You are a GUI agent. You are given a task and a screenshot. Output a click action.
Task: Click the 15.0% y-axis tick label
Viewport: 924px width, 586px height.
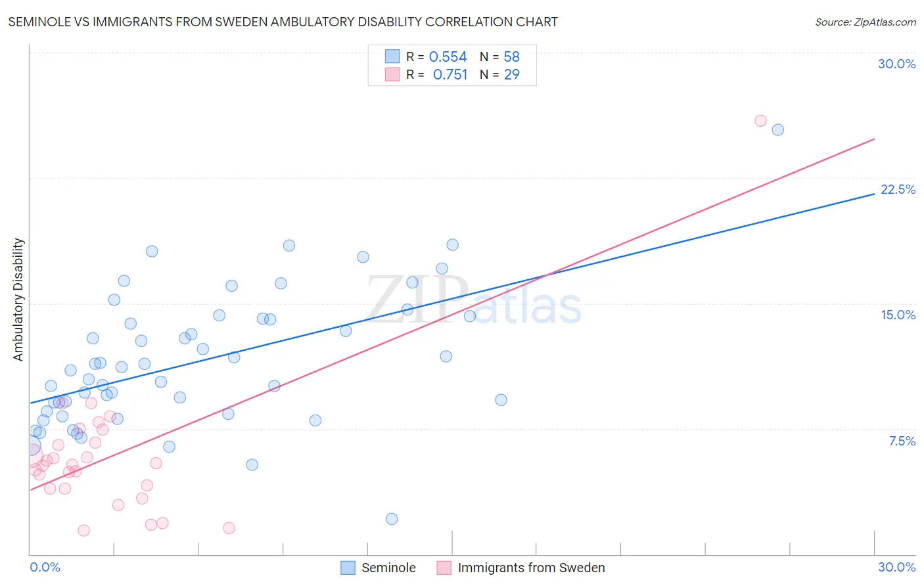tap(898, 315)
